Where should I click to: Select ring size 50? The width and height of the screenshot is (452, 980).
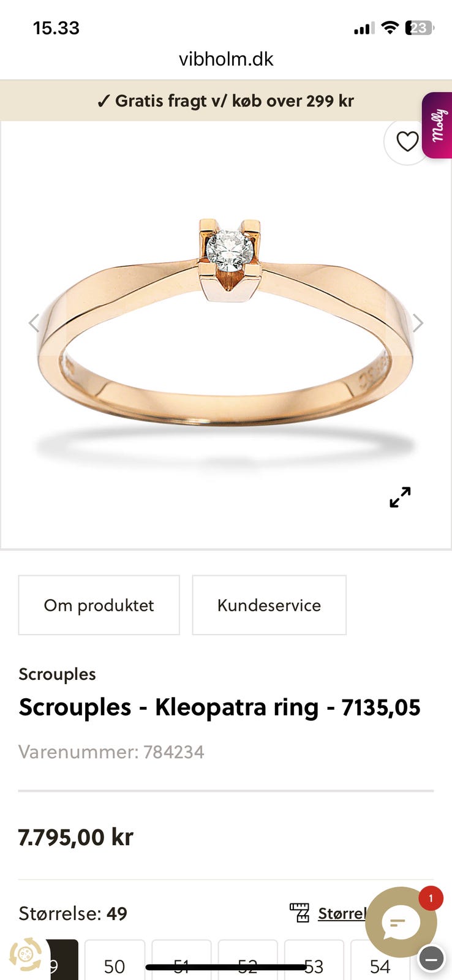pos(115,963)
